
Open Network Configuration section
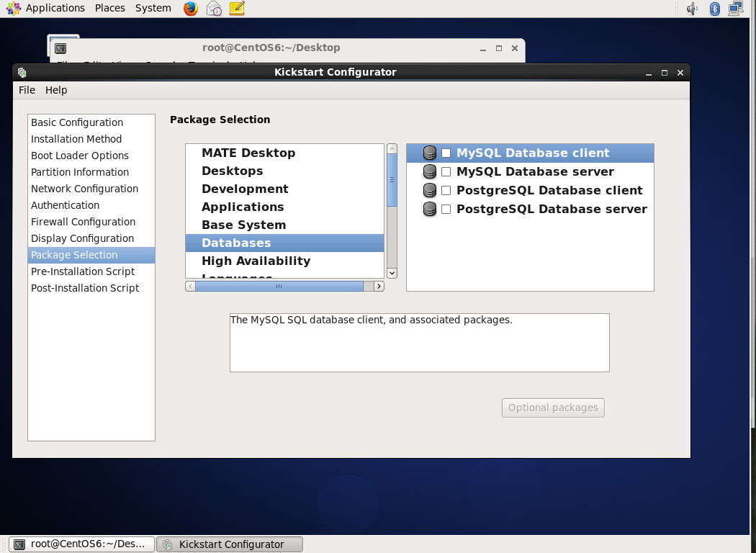[91, 189]
